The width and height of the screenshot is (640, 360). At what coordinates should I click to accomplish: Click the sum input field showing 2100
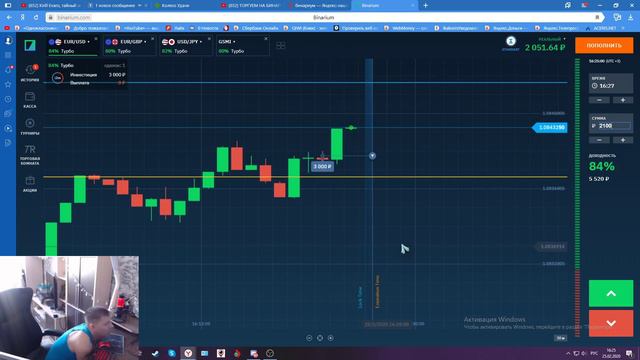611,123
